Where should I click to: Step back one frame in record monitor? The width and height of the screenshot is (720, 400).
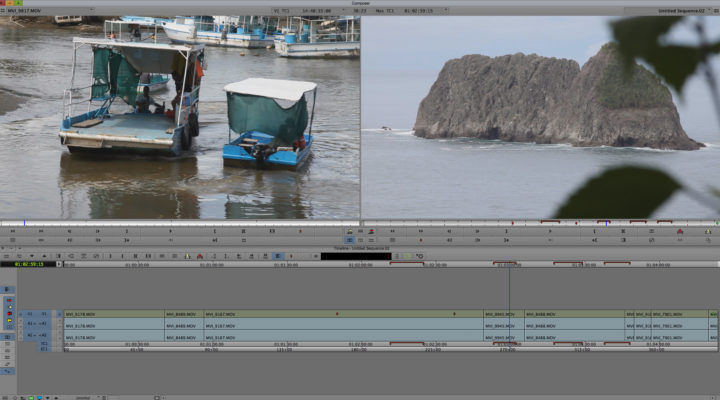450,231
